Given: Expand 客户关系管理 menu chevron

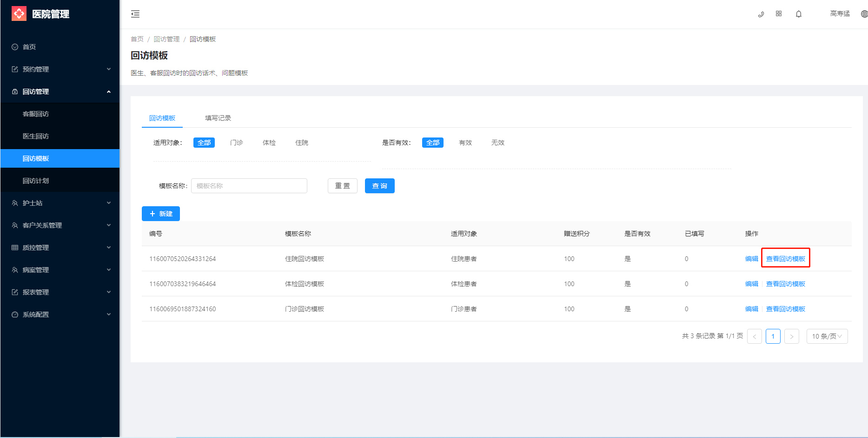Looking at the screenshot, I should click(109, 225).
